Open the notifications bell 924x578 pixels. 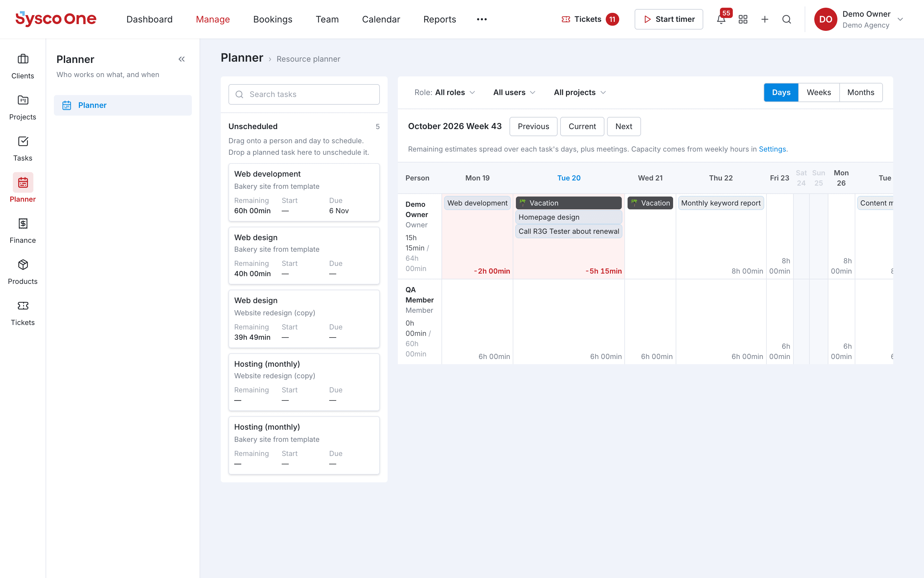pos(721,19)
